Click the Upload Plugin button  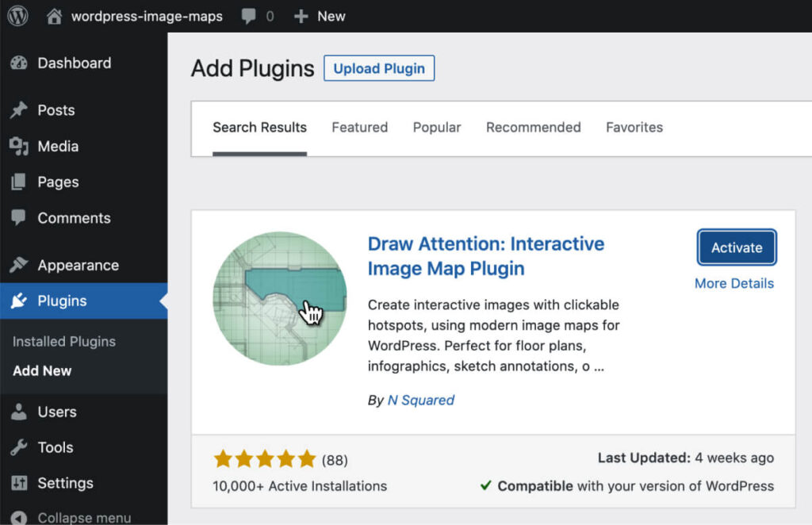378,68
